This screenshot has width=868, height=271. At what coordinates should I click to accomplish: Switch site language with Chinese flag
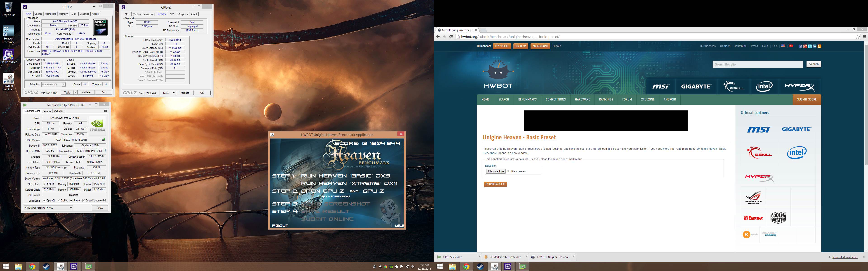coord(791,46)
